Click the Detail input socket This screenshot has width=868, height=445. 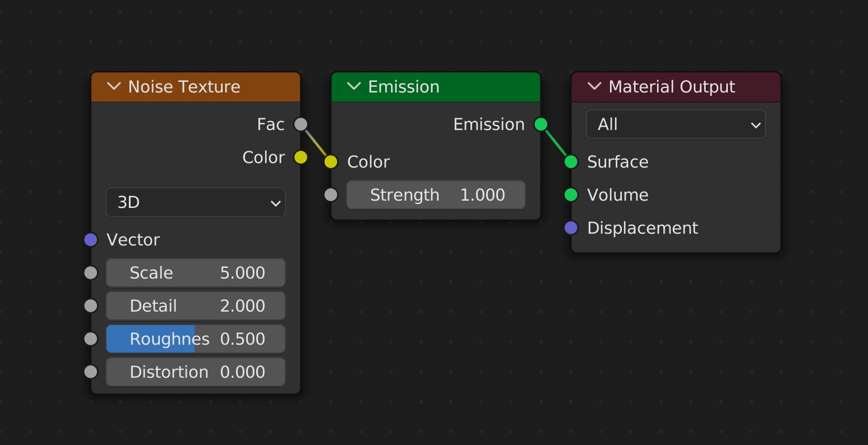pyautogui.click(x=91, y=306)
